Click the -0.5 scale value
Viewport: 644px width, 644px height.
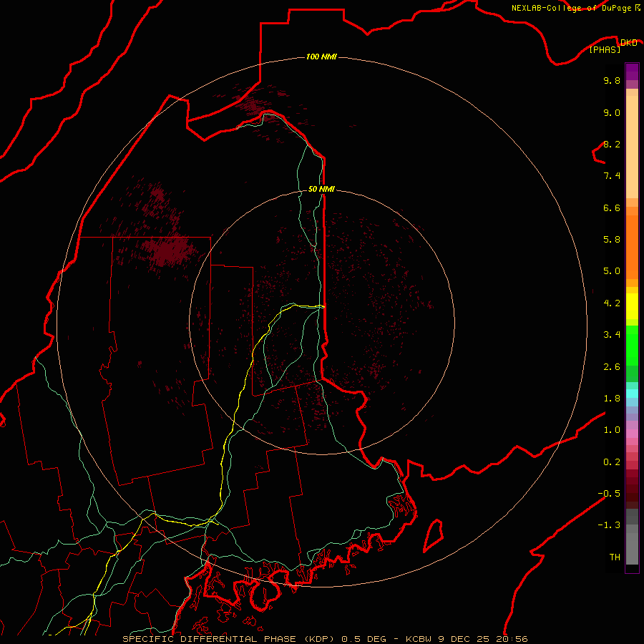(609, 494)
